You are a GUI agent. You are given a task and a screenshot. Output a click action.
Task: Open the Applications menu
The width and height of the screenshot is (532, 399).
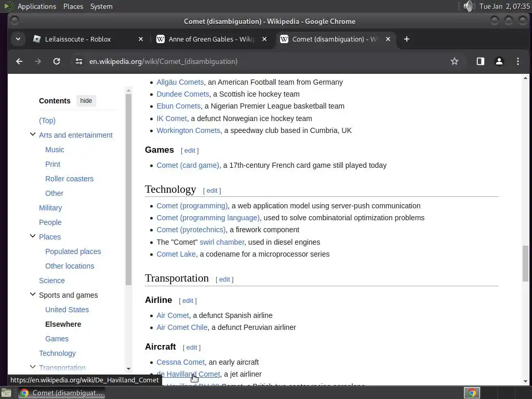tap(36, 6)
